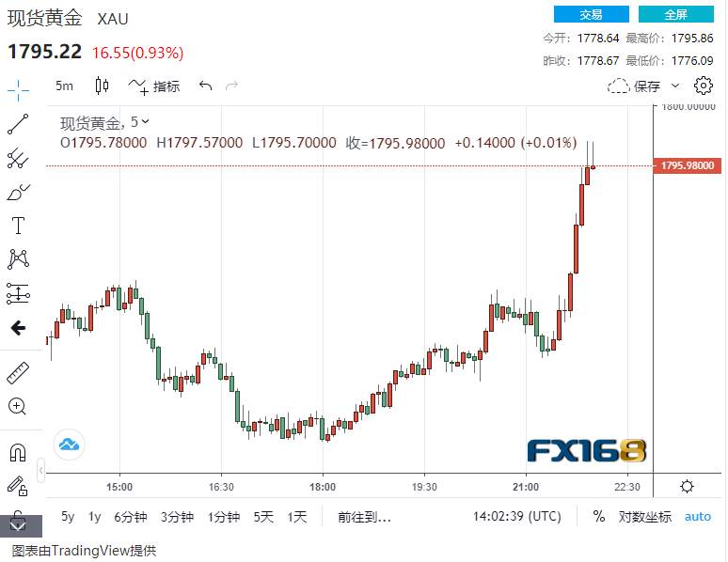
Task: Select the ruler measure tool
Action: tap(18, 373)
